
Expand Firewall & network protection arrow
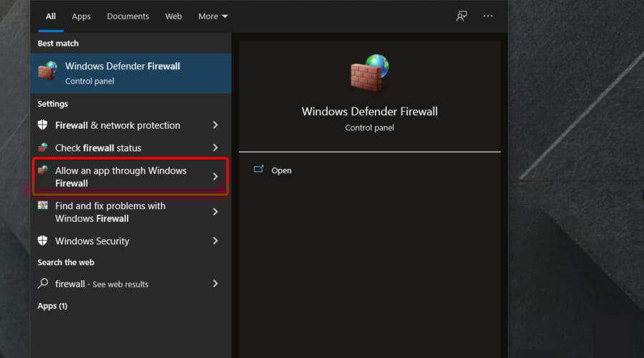click(215, 125)
